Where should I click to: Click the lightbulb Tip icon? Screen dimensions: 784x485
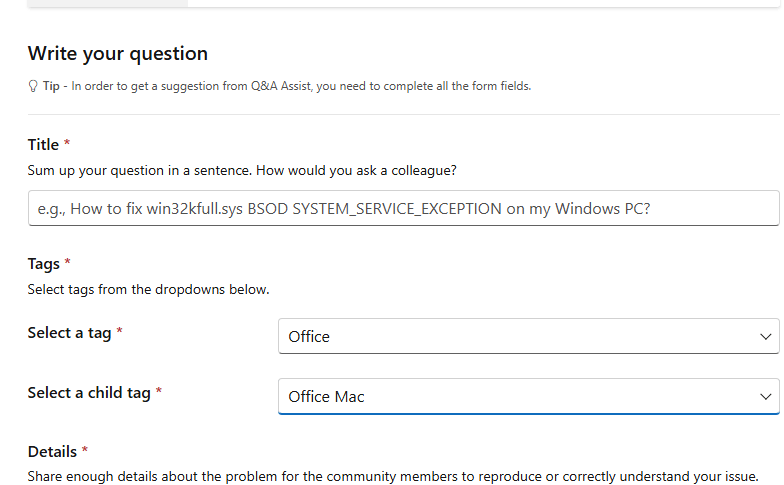(33, 86)
